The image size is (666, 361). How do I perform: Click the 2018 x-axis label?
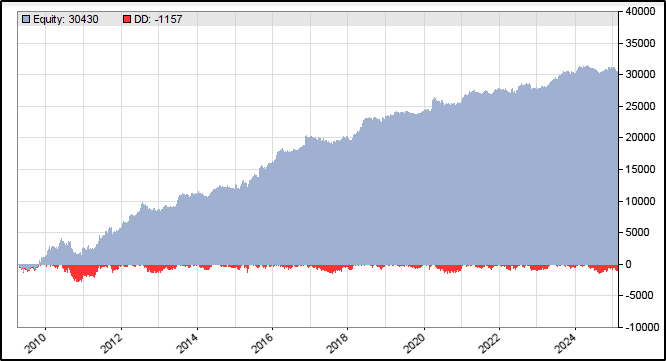338,343
